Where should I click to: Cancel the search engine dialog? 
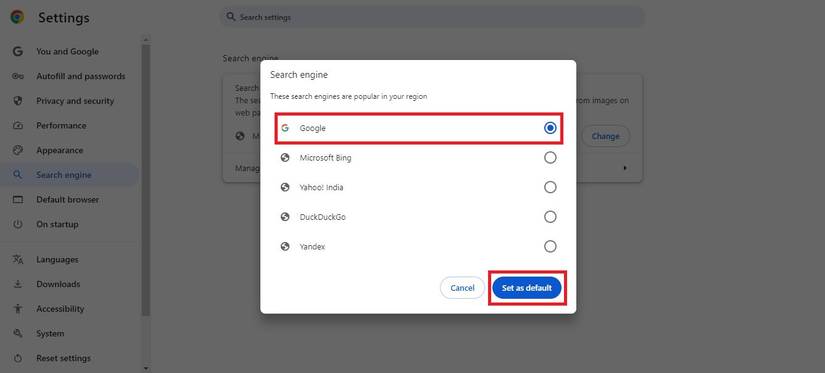462,288
